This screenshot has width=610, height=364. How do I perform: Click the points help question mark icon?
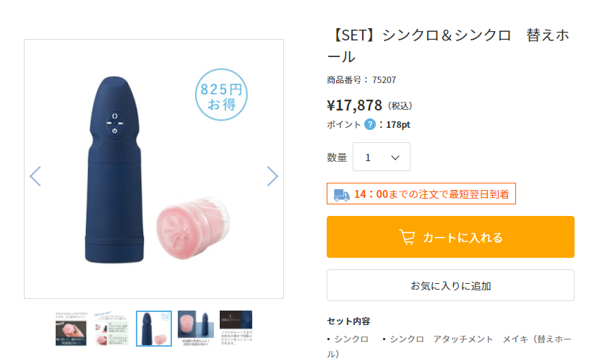tap(370, 124)
